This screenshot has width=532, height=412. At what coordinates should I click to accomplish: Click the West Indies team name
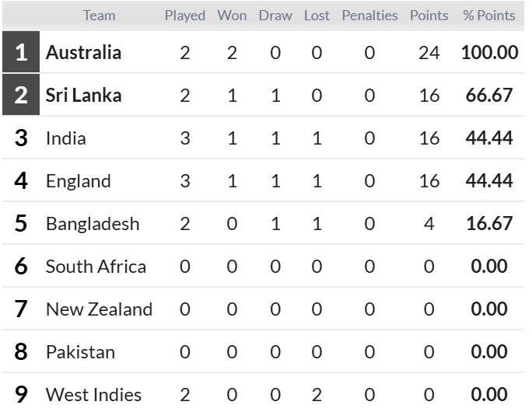(93, 394)
